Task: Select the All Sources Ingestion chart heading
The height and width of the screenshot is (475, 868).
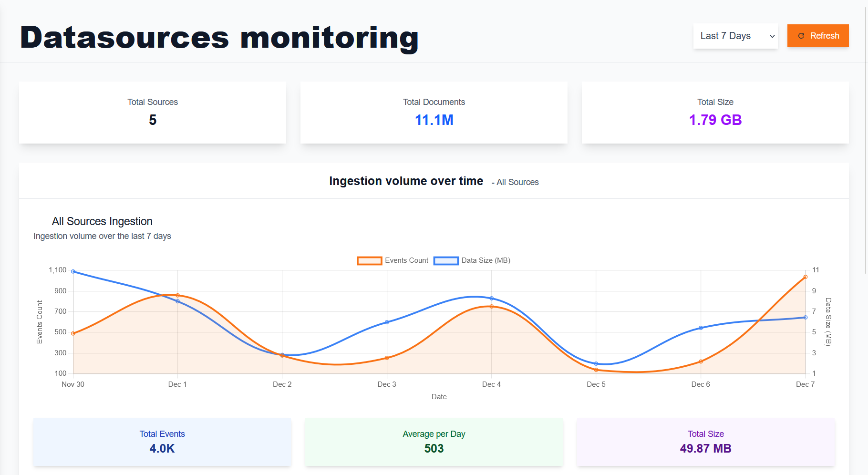Action: pos(102,221)
